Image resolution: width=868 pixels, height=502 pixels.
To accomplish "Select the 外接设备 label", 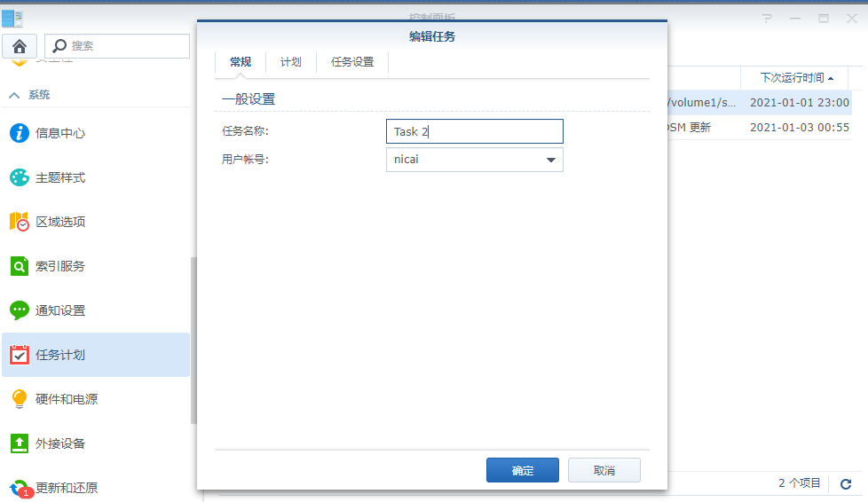I will click(60, 443).
